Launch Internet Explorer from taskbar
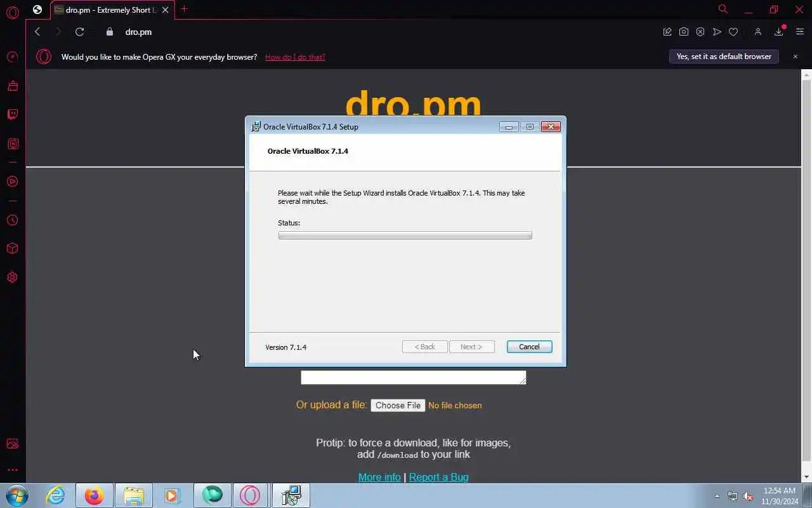 coord(56,495)
